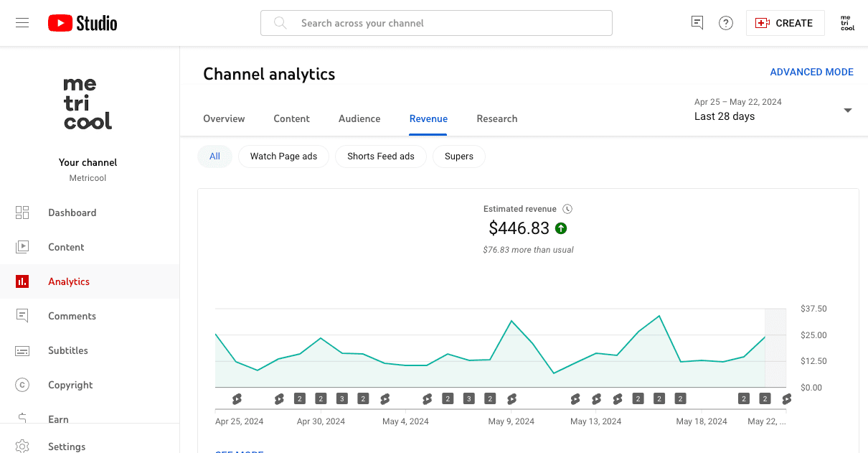Click the ADVANCED MODE link
Screen dimensions: 868x453
point(811,72)
